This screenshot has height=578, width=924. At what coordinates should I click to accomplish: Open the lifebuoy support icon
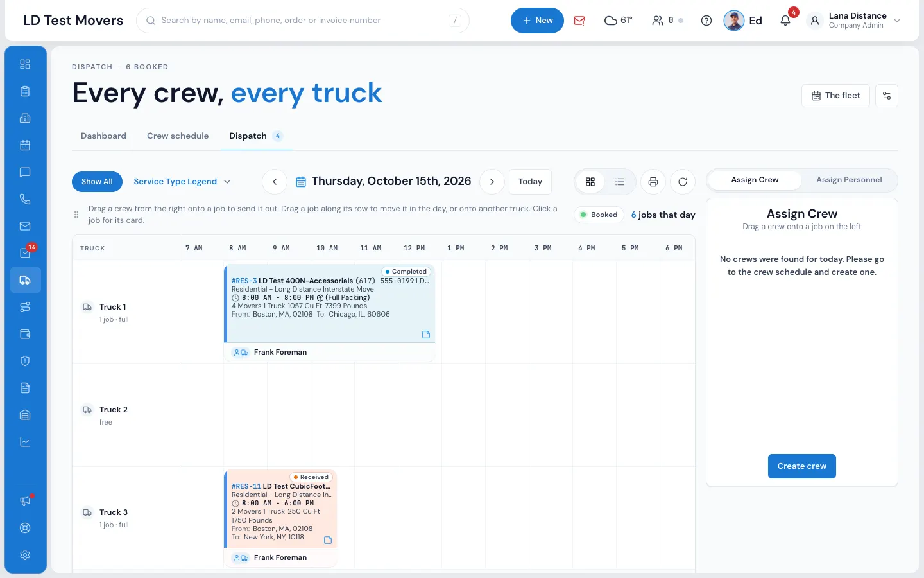(x=25, y=528)
